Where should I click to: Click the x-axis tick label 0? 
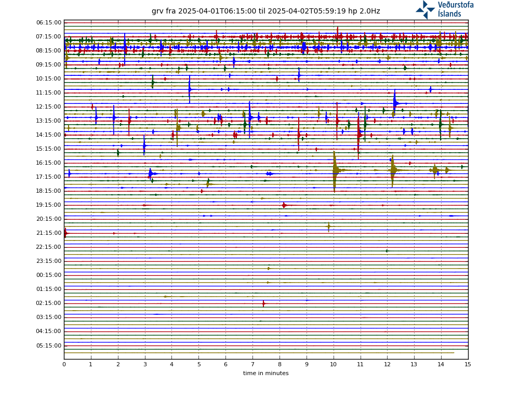(x=64, y=364)
